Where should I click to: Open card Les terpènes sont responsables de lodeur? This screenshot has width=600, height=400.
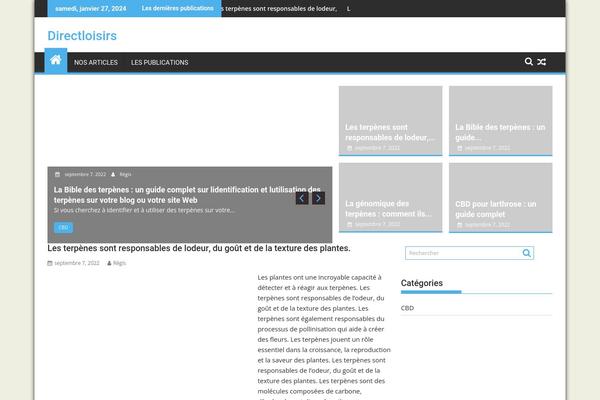tap(390, 132)
